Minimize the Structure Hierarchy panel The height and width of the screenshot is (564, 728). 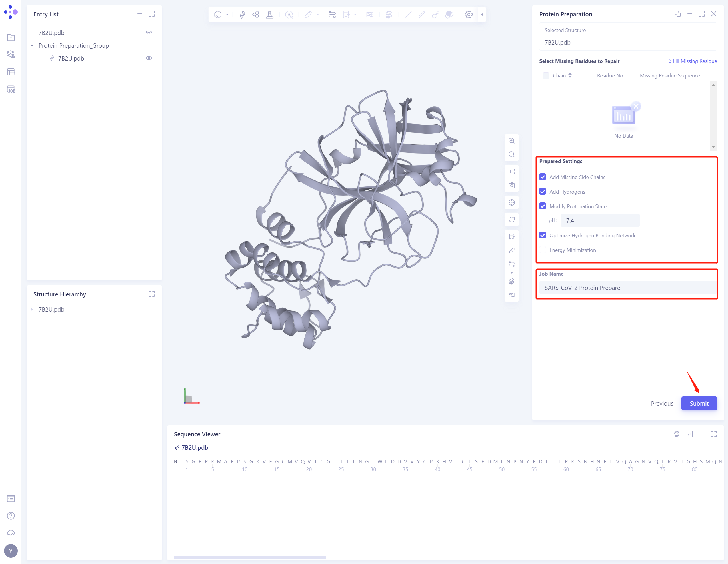click(140, 294)
